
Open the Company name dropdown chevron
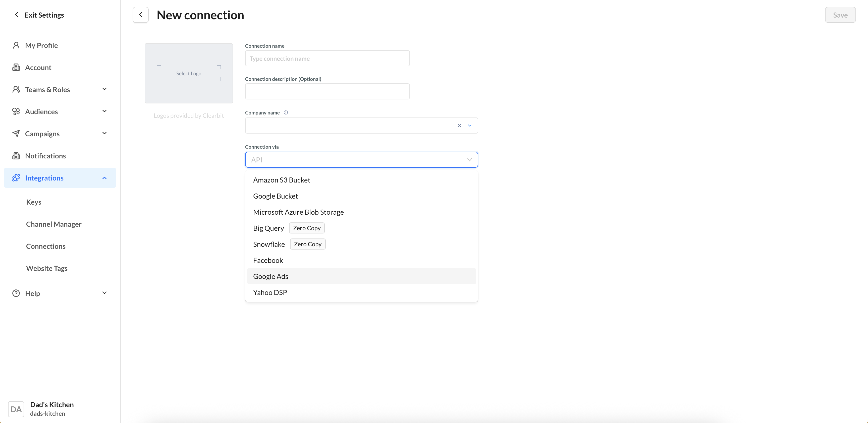point(470,126)
